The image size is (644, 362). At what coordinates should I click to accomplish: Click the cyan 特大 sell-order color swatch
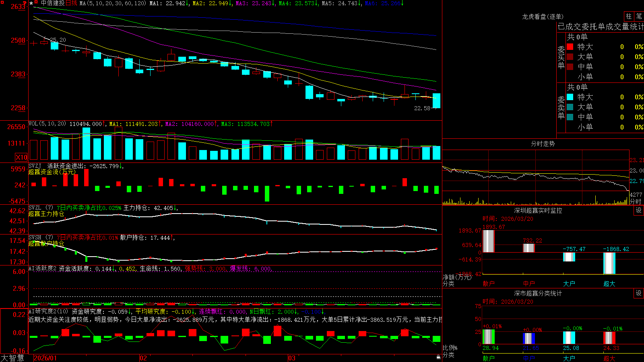570,97
